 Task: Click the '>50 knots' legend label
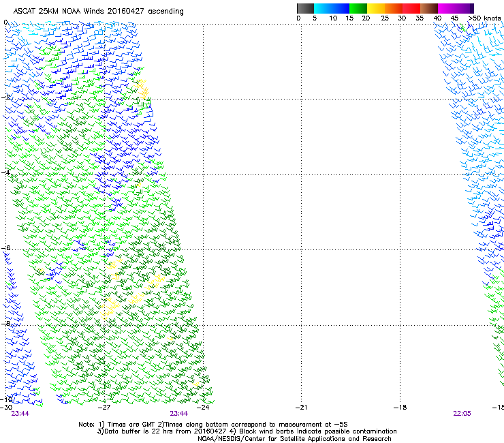(x=484, y=18)
